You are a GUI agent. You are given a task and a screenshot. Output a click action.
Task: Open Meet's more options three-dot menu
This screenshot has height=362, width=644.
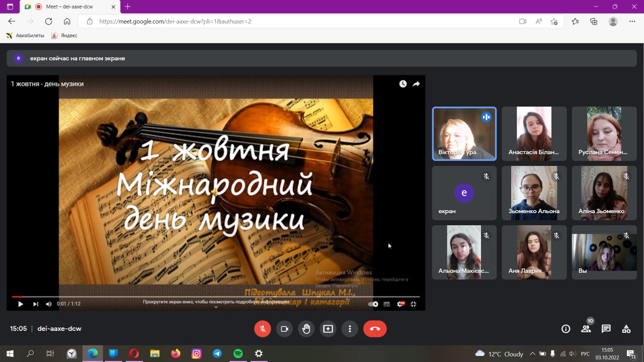pyautogui.click(x=350, y=329)
